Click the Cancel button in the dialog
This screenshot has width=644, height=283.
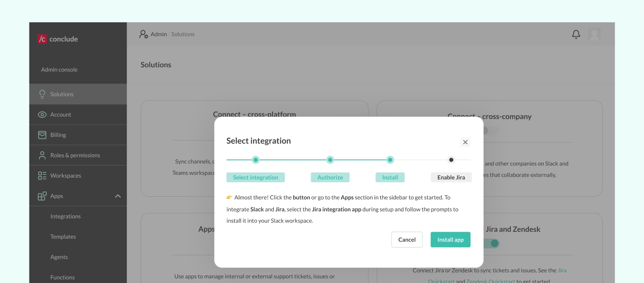click(x=407, y=240)
